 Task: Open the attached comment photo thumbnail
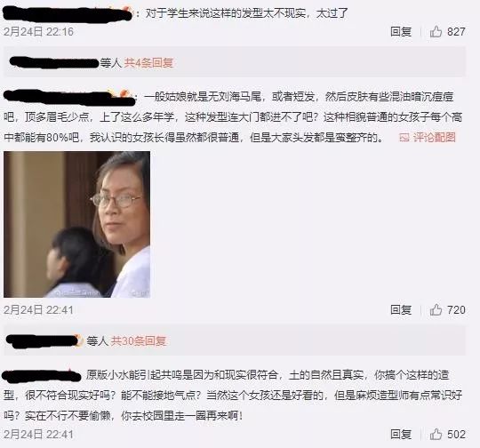point(76,225)
